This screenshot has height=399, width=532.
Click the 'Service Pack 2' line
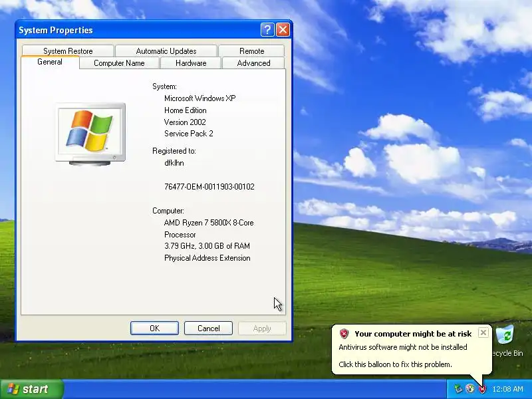[189, 134]
